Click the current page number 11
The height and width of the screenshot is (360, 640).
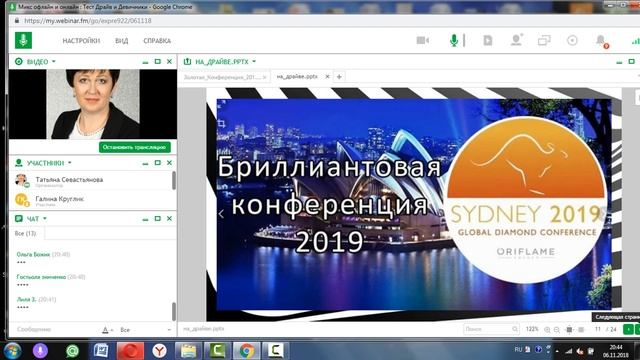pyautogui.click(x=598, y=329)
